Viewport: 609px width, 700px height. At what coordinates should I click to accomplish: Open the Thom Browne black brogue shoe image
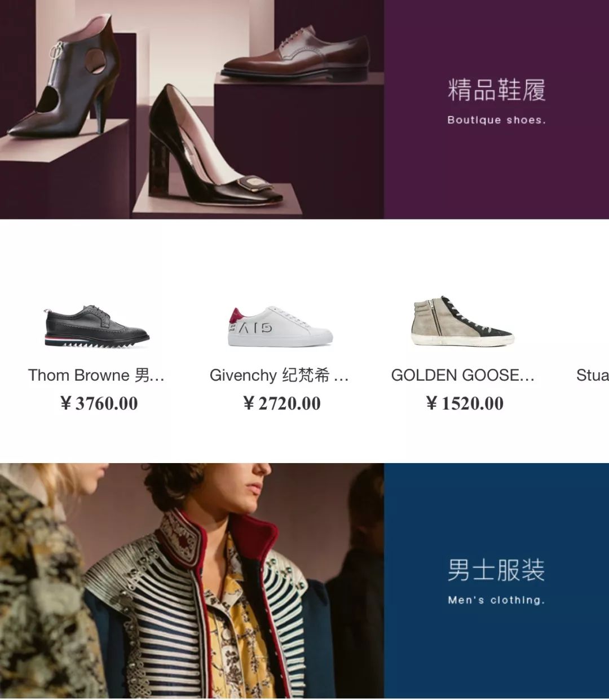pyautogui.click(x=97, y=327)
